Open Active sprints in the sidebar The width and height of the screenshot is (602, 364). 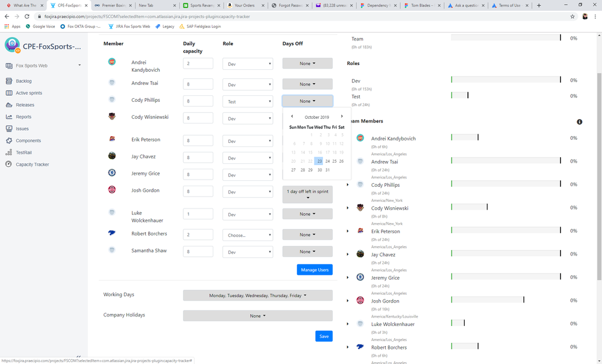[29, 93]
